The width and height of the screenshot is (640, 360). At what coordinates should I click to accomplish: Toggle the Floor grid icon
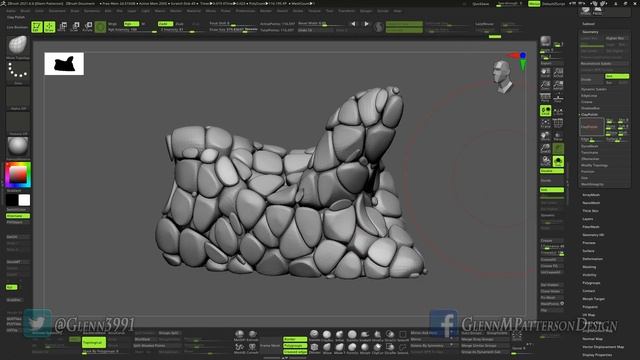click(x=558, y=98)
